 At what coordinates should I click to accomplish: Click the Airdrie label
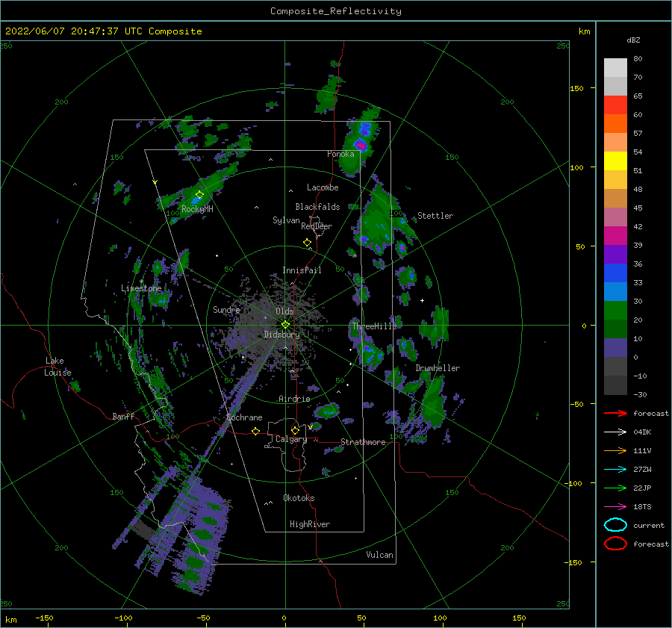tap(294, 399)
